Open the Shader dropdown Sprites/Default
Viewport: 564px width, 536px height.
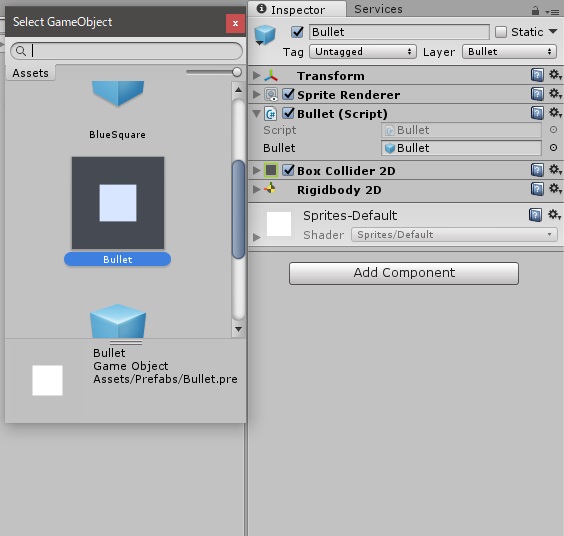454,235
